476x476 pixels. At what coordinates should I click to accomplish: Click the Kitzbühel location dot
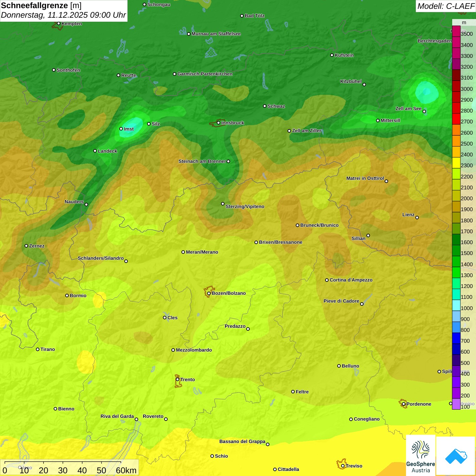pyautogui.click(x=364, y=85)
